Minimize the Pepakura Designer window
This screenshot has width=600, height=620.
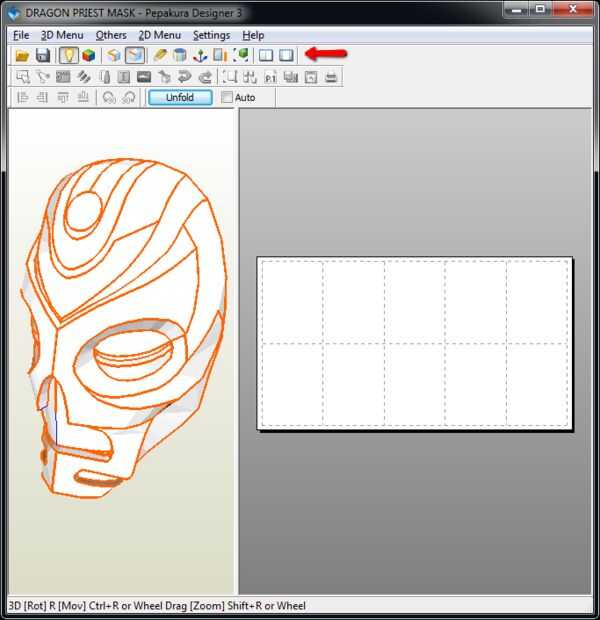(517, 9)
